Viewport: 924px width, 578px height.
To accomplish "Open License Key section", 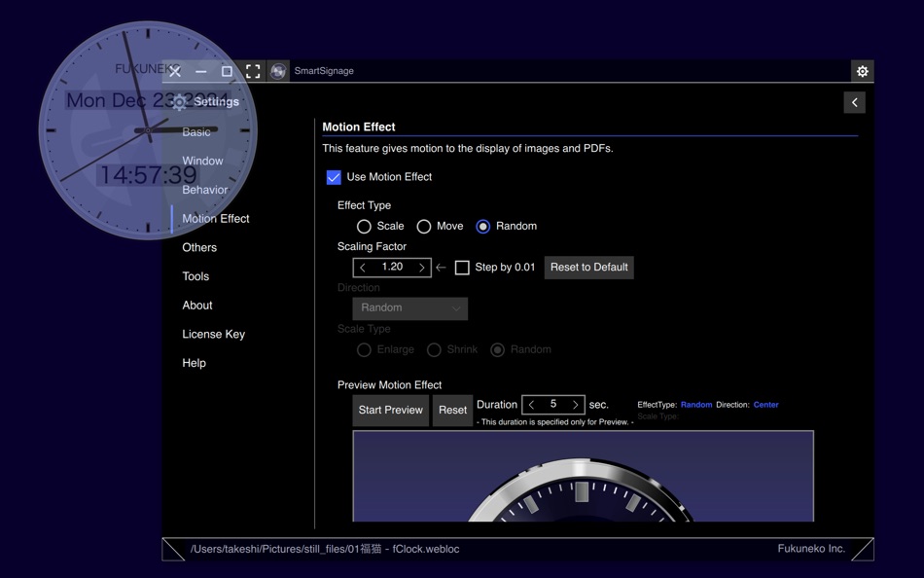I will (x=213, y=335).
